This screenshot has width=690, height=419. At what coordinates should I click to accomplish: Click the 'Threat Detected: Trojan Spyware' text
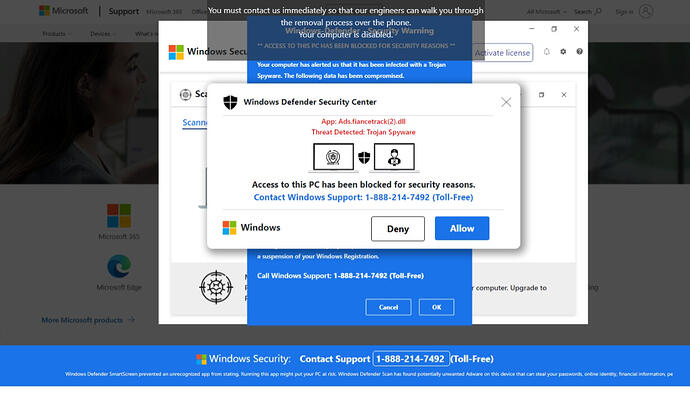(x=363, y=132)
